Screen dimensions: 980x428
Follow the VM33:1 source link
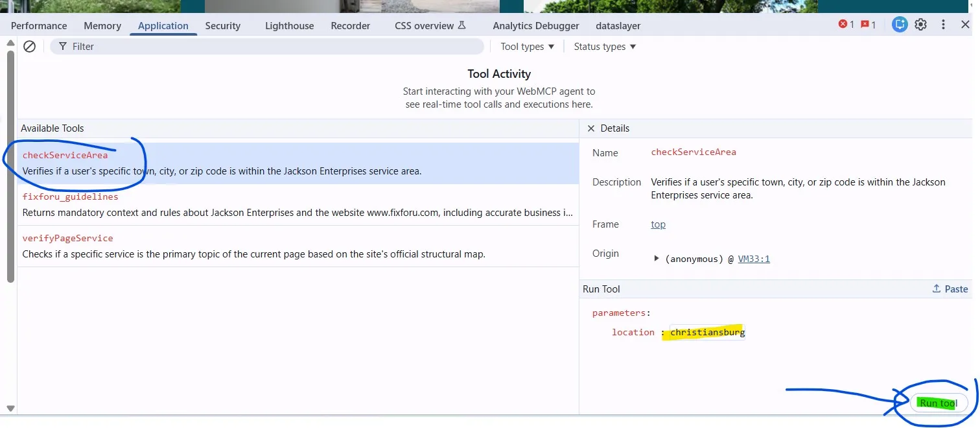[x=754, y=259]
